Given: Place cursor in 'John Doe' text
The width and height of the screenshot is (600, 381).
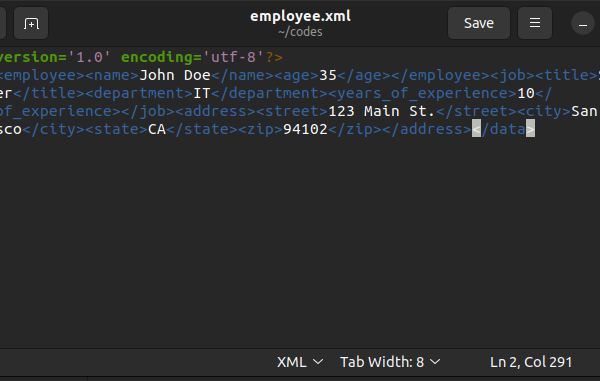Looking at the screenshot, I should (175, 75).
